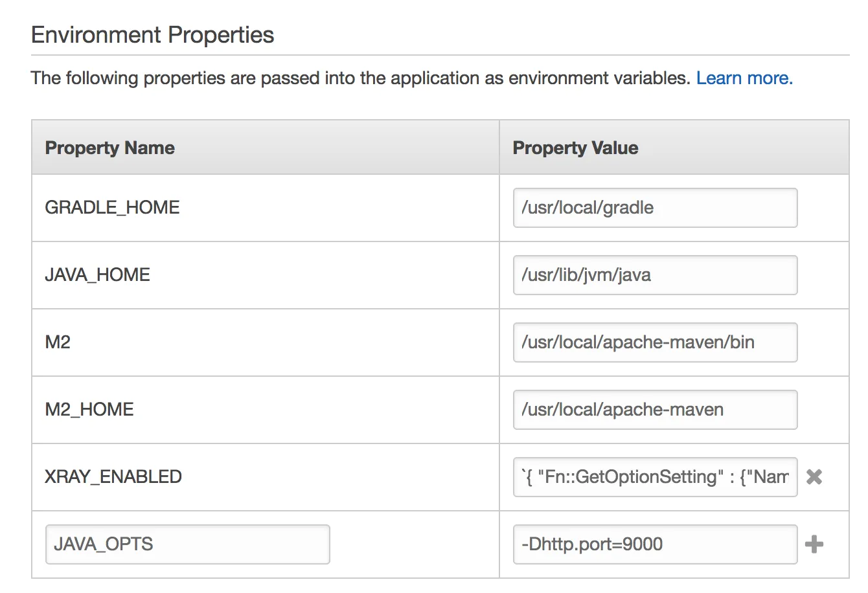Select the GRADLE_HOME property name label

[112, 208]
